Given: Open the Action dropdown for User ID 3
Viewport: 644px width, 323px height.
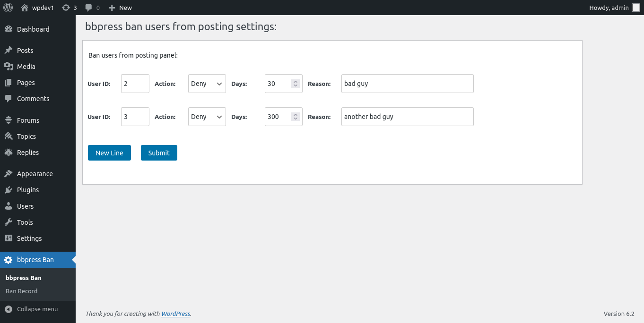Looking at the screenshot, I should (x=207, y=117).
